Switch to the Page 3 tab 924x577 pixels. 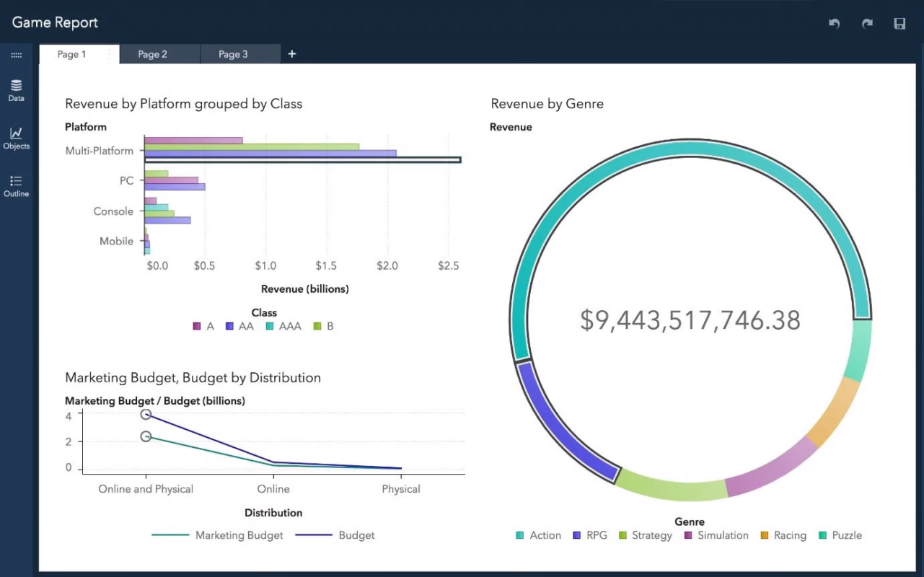(x=233, y=54)
